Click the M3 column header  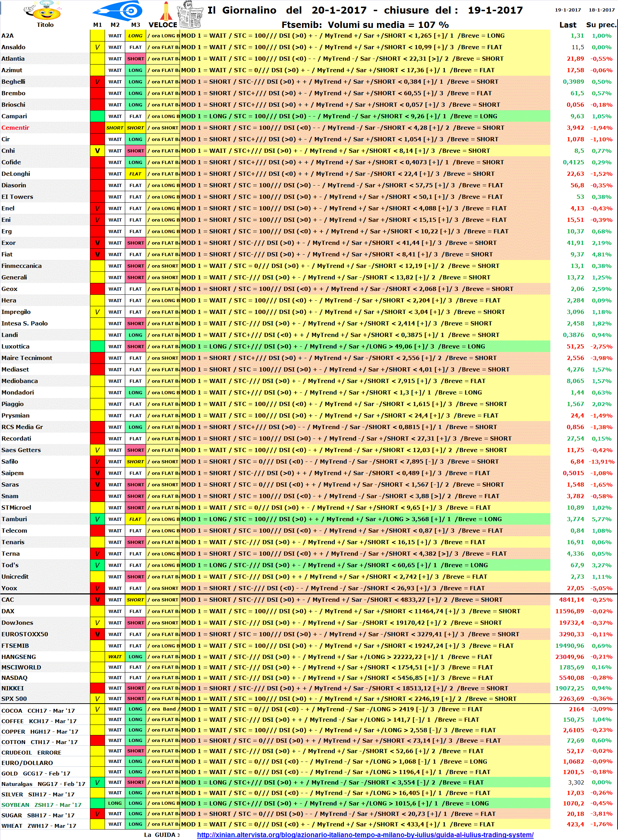(135, 25)
